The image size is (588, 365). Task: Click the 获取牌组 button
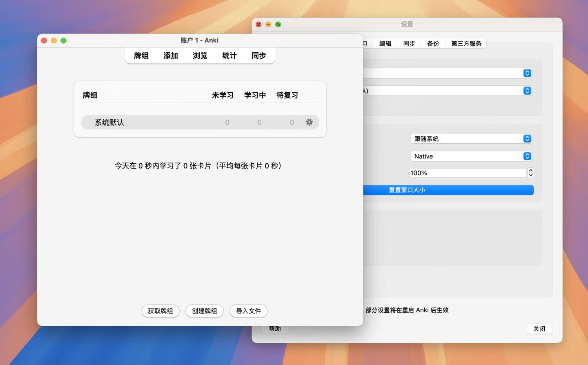(x=160, y=311)
